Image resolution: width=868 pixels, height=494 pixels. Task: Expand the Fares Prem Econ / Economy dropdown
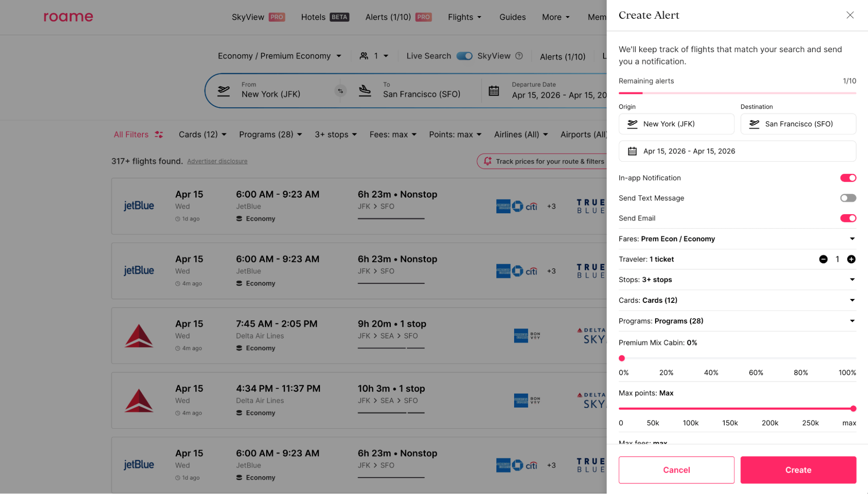click(x=852, y=239)
